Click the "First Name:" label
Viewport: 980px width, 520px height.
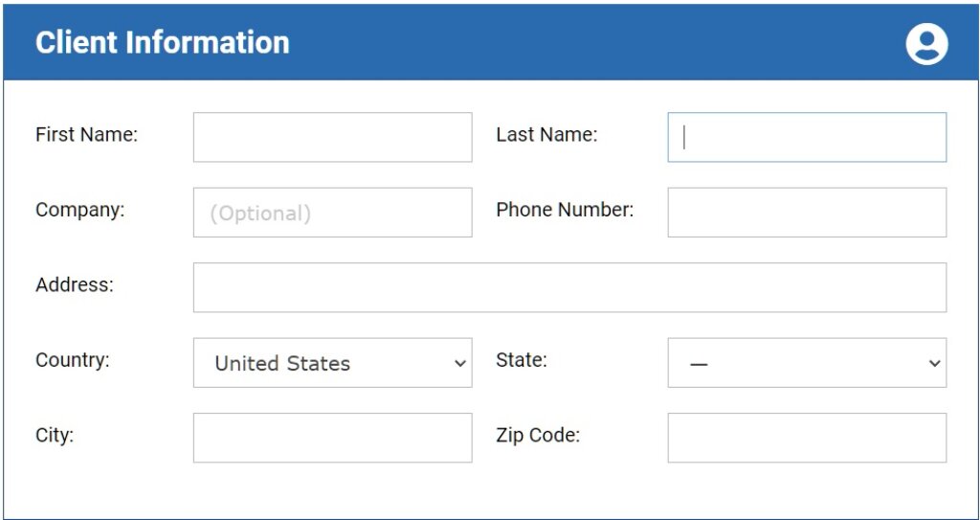pos(86,134)
